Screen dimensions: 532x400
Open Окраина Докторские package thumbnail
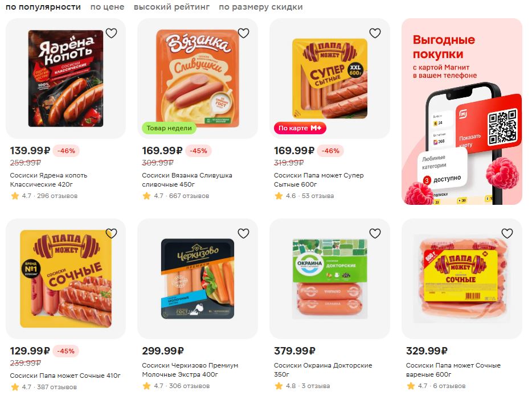click(330, 279)
